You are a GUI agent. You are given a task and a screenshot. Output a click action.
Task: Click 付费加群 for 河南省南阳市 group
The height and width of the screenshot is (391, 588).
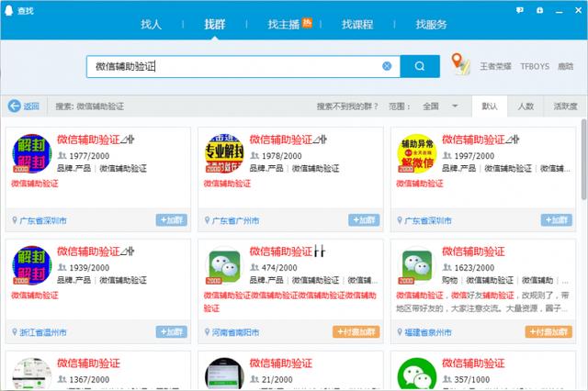[356, 331]
